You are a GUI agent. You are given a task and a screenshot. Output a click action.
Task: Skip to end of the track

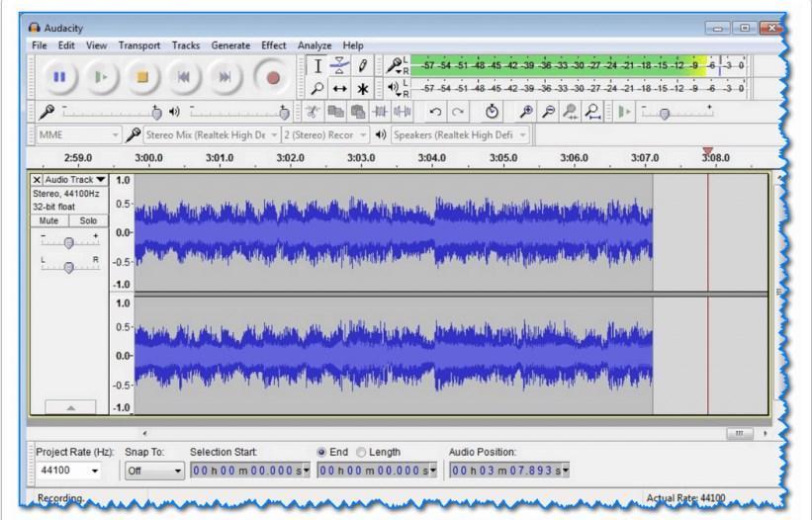tap(225, 78)
